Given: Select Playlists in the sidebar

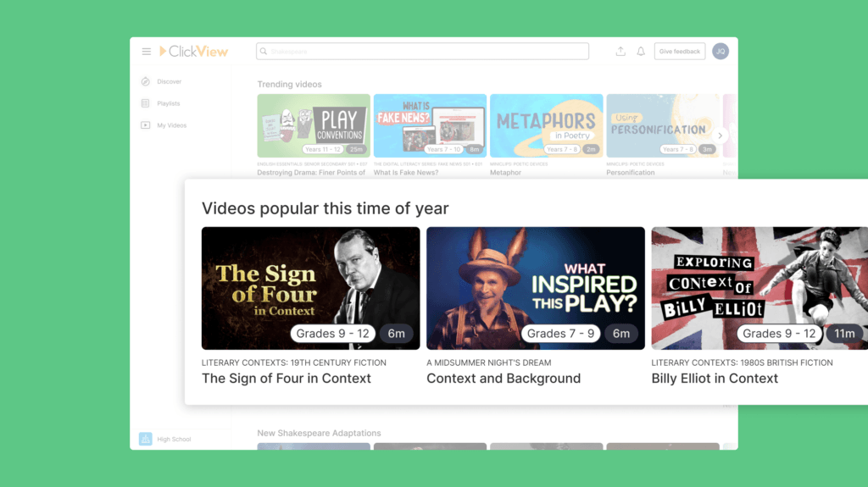Looking at the screenshot, I should coord(169,103).
